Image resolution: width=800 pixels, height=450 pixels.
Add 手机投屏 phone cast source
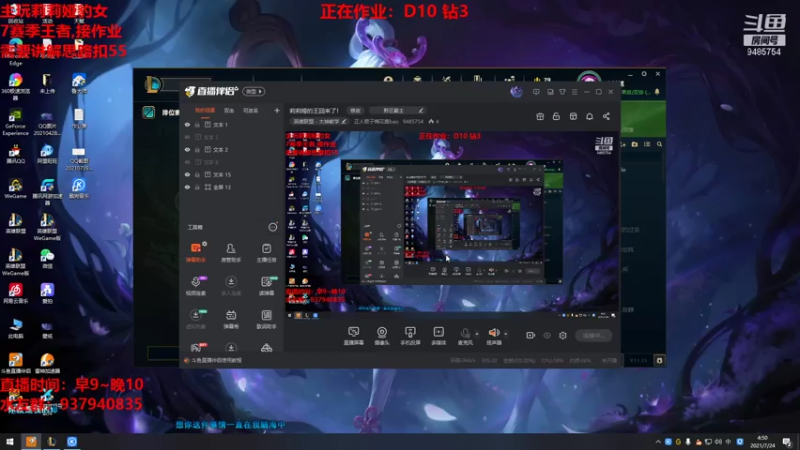(x=410, y=336)
